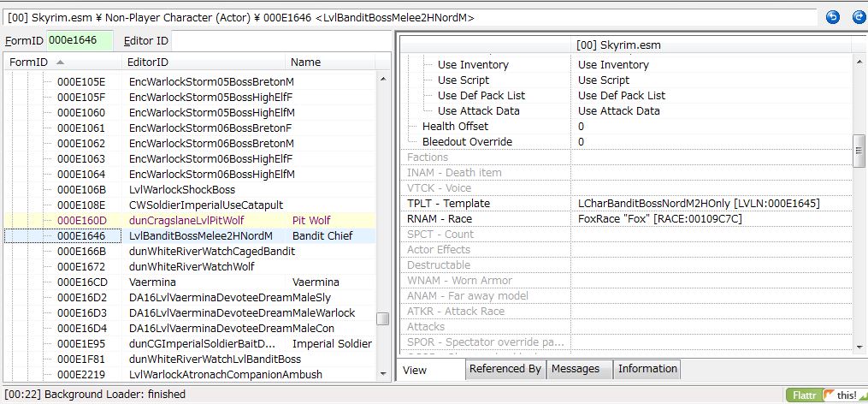Focus the Editor ID search field
This screenshot has width=868, height=404.
click(280, 40)
